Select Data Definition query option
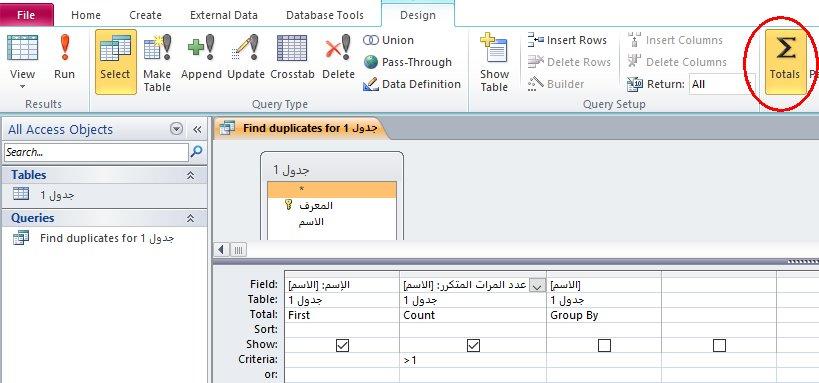The height and width of the screenshot is (383, 819). (x=412, y=84)
